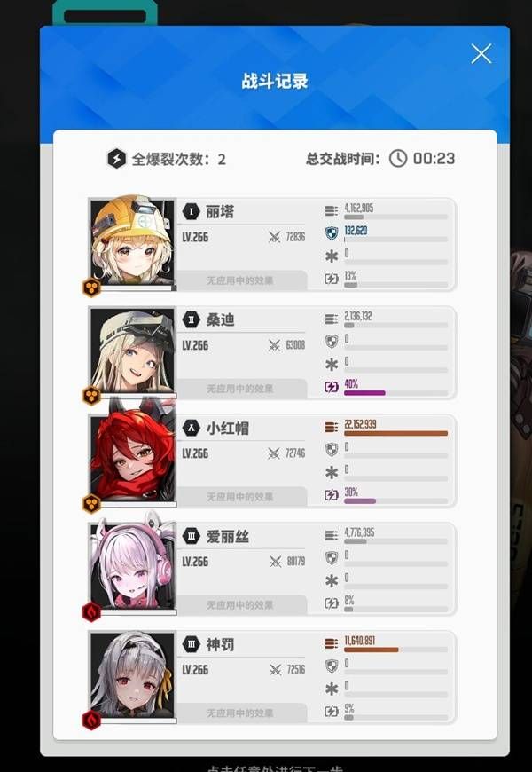The height and width of the screenshot is (772, 532).
Task: Click 神罚's 无应用中的效果 effects field
Action: click(242, 713)
